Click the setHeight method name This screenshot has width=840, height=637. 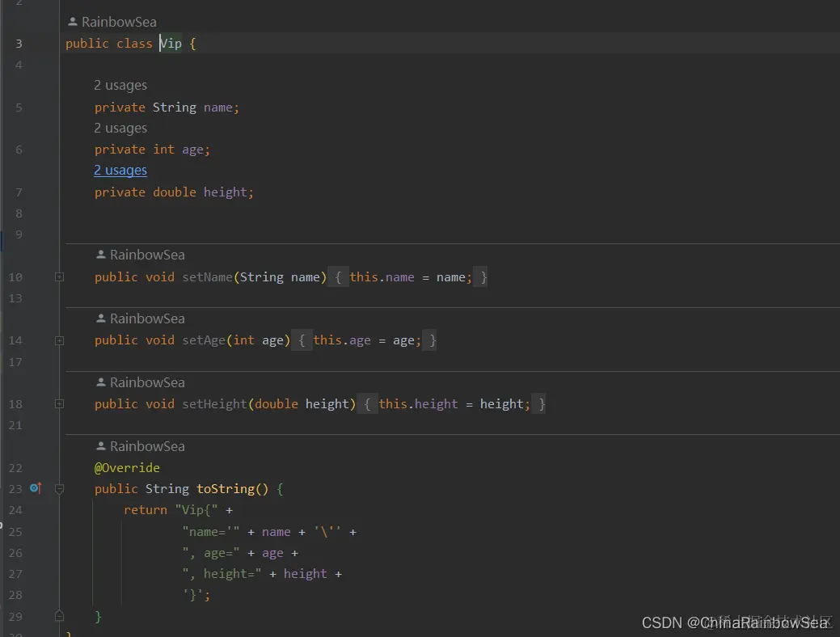coord(215,404)
